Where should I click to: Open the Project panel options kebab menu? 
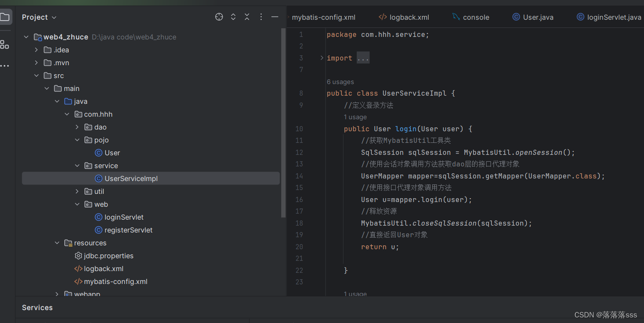point(261,17)
